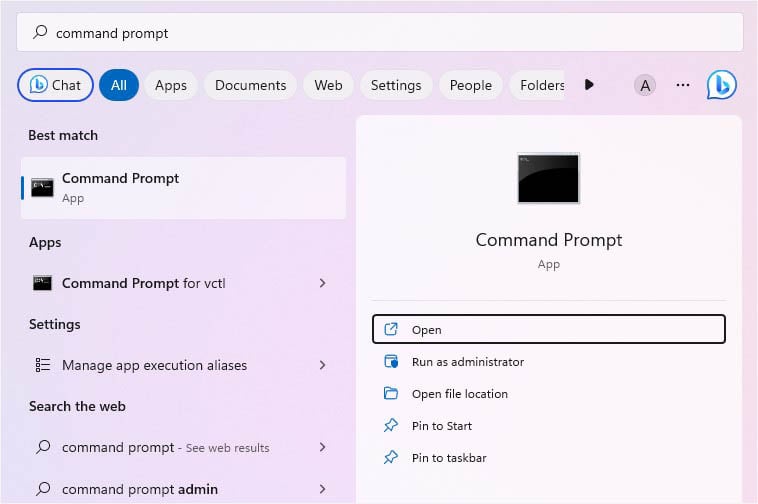This screenshot has height=504, width=758.
Task: Click Open in the details pane
Action: pyautogui.click(x=549, y=330)
